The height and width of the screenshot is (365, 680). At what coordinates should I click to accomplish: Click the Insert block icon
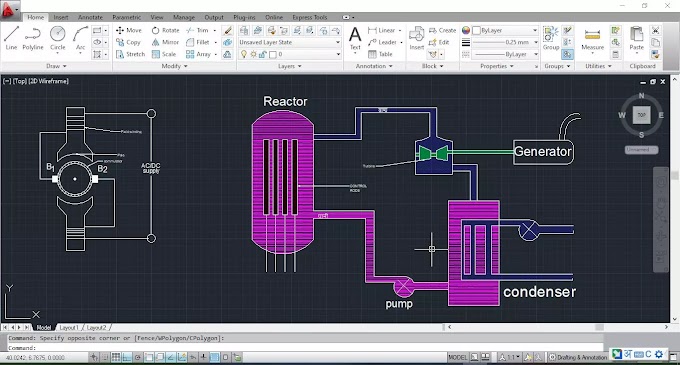tap(417, 38)
